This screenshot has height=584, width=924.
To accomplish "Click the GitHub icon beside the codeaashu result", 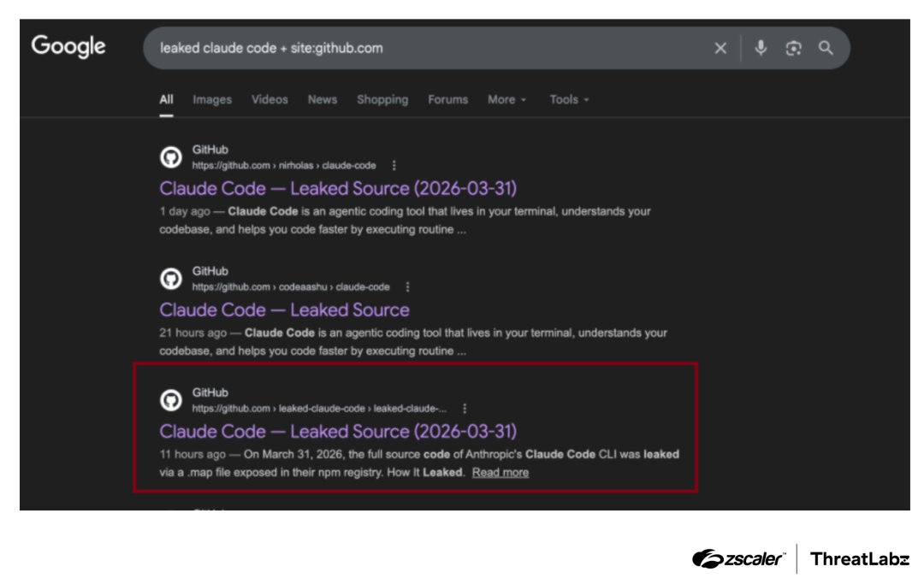I will [171, 280].
